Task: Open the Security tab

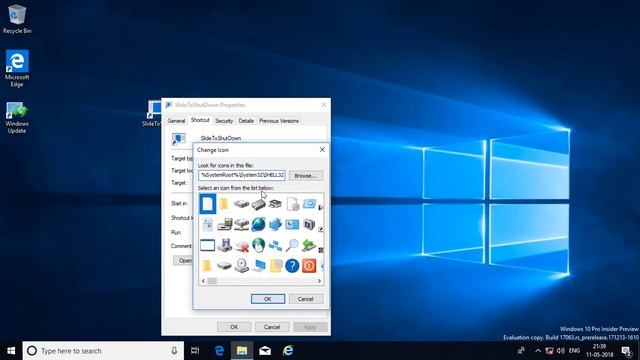Action: coord(224,121)
